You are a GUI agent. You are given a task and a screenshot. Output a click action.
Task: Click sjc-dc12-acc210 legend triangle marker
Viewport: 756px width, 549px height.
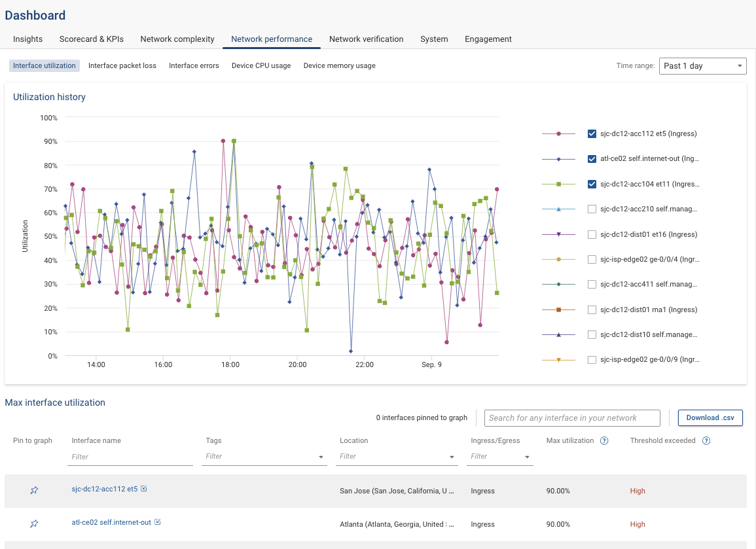click(558, 209)
